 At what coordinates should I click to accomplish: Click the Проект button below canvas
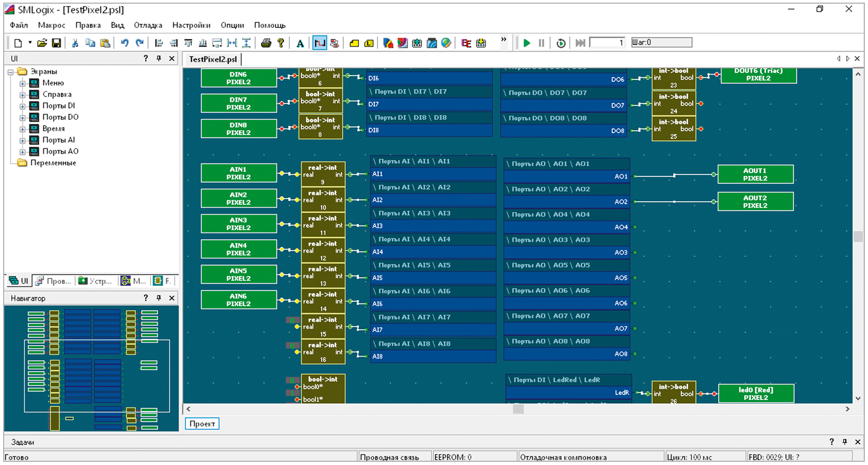tap(202, 423)
